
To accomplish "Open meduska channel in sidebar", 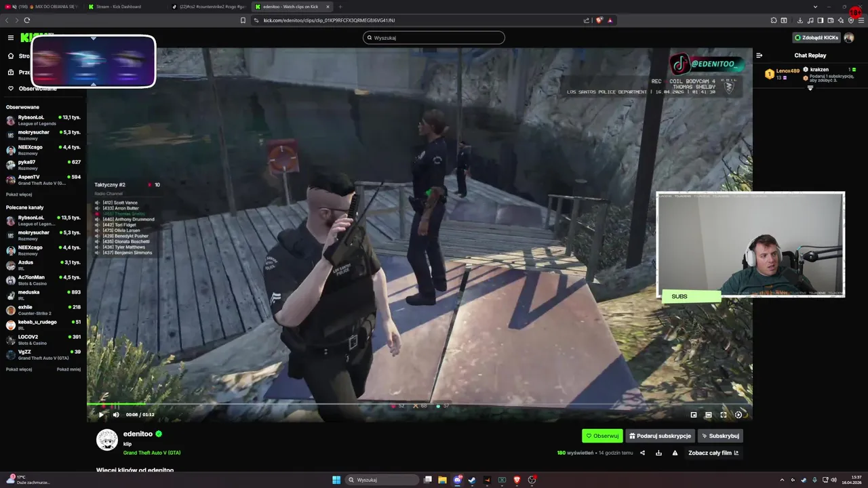I will pyautogui.click(x=43, y=296).
